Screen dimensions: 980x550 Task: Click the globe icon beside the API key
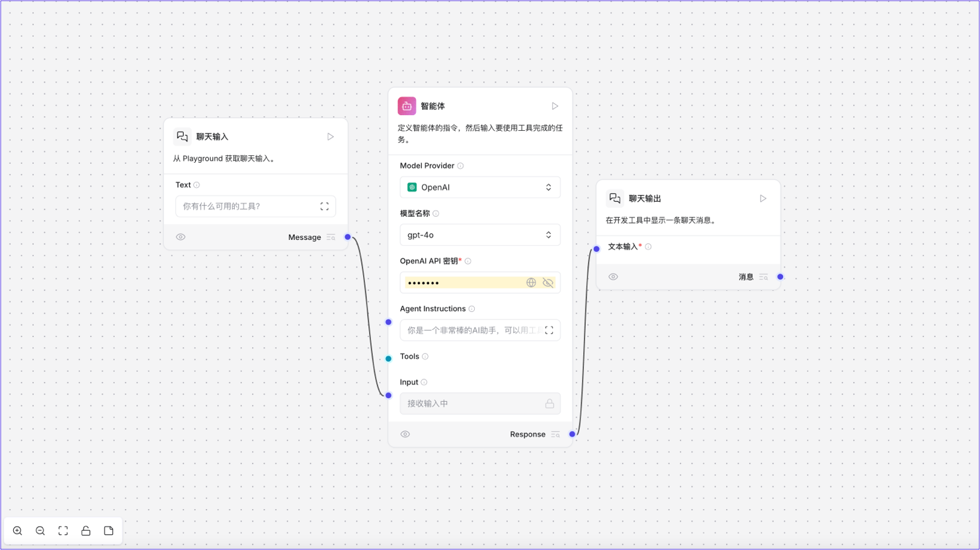click(x=531, y=282)
